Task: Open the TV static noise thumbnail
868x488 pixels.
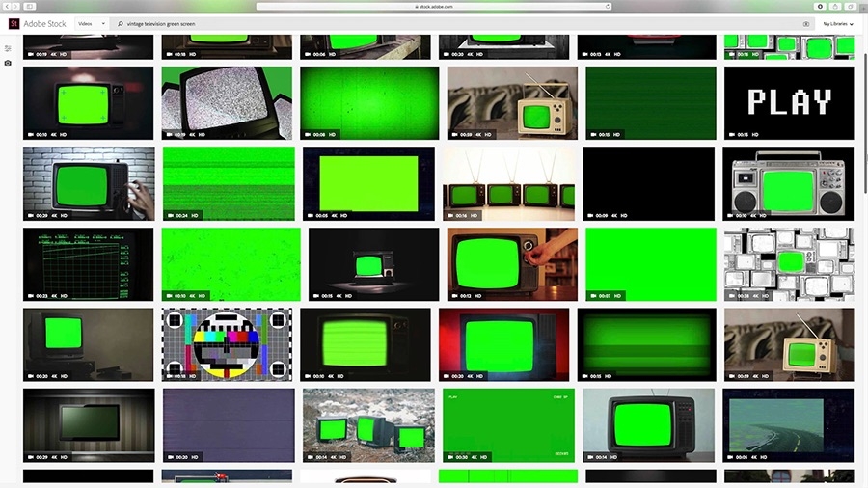Action: coord(227,103)
